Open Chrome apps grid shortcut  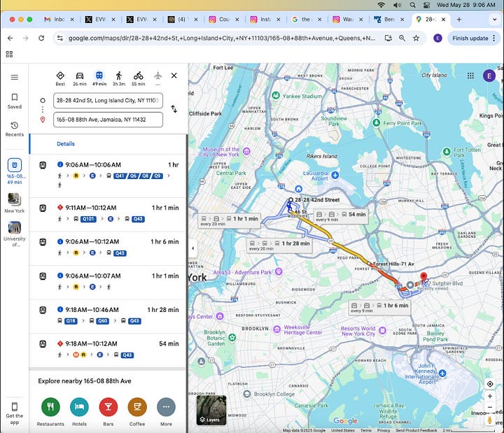tap(9, 54)
